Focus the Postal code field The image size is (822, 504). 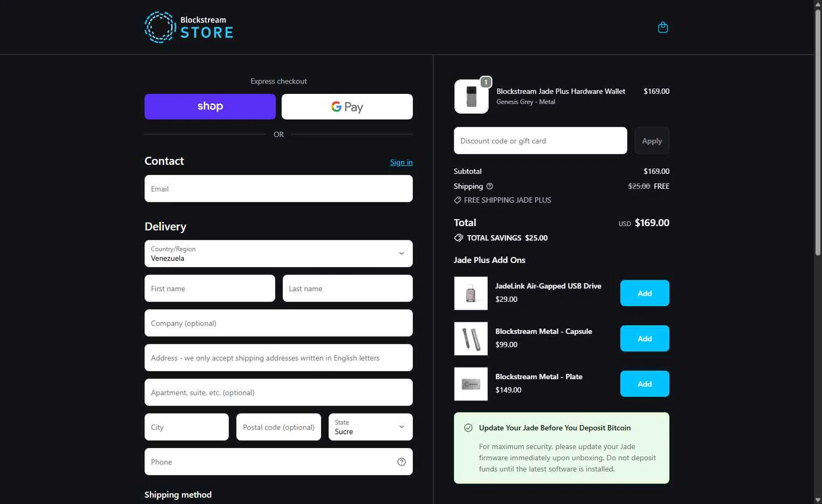click(x=278, y=427)
